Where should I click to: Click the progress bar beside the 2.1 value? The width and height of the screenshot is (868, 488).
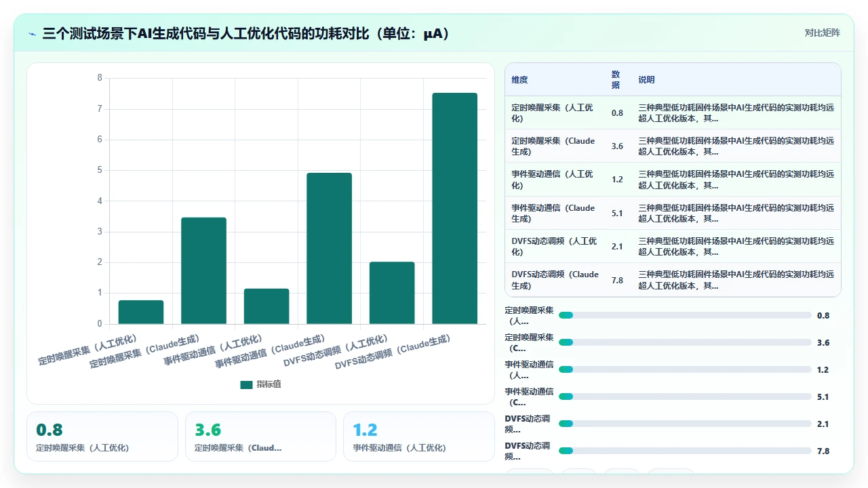point(685,424)
